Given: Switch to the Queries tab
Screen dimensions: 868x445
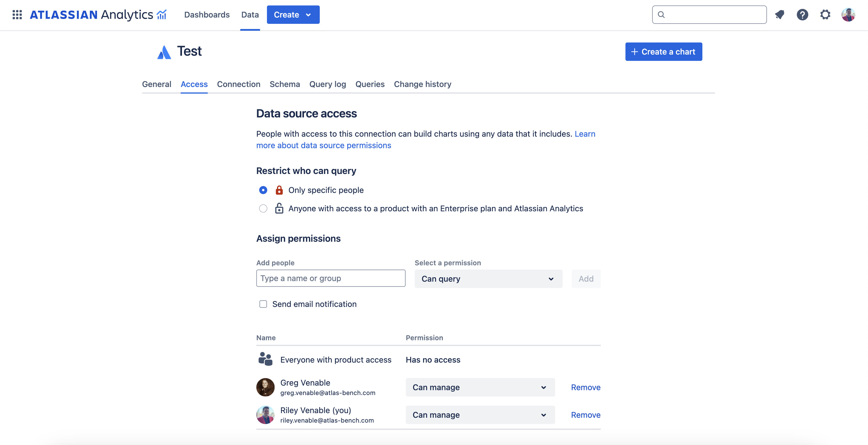Looking at the screenshot, I should pyautogui.click(x=370, y=84).
